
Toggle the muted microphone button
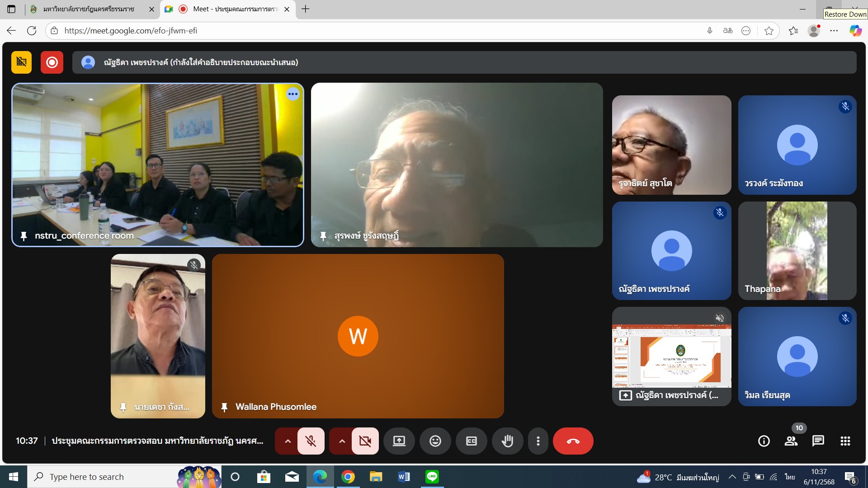click(x=311, y=441)
